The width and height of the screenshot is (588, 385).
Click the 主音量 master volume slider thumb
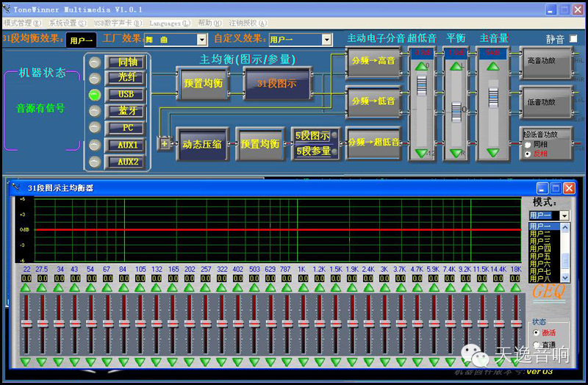coord(493,97)
